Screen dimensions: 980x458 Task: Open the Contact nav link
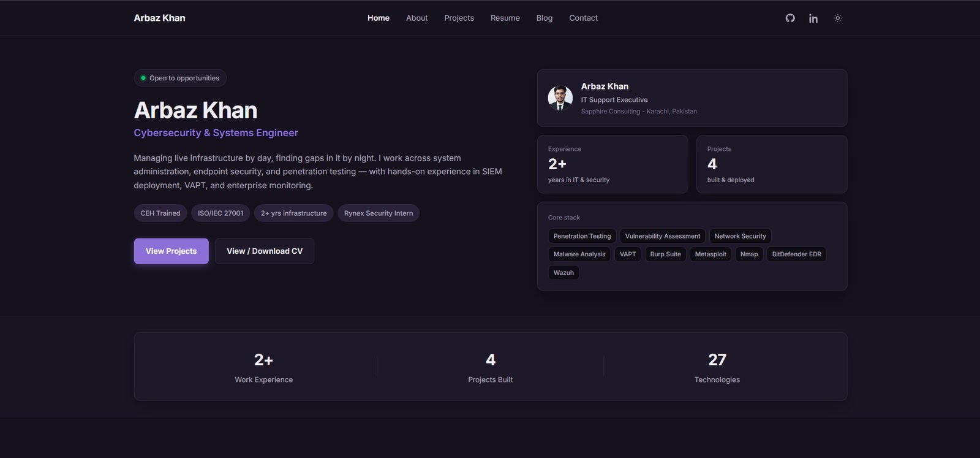click(x=584, y=18)
